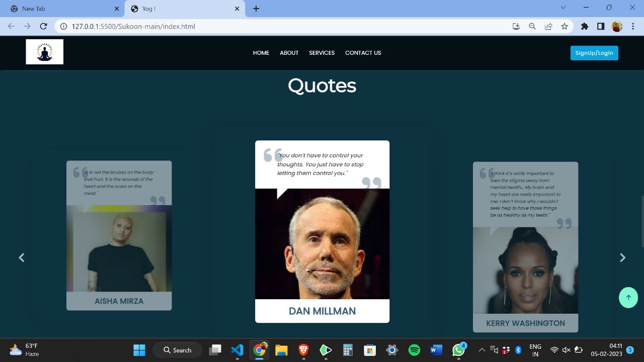
Task: Select the Aisha Mirza quote card photo
Action: (119, 248)
